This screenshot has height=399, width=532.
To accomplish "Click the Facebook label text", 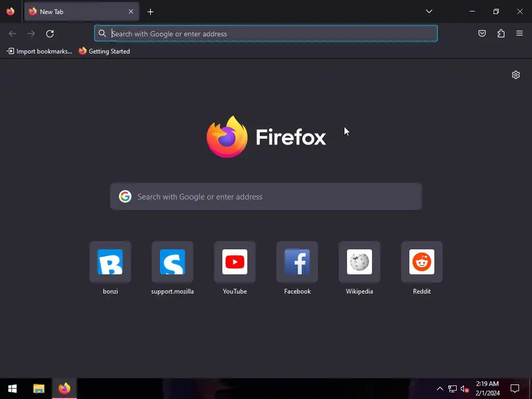I will 297,291.
